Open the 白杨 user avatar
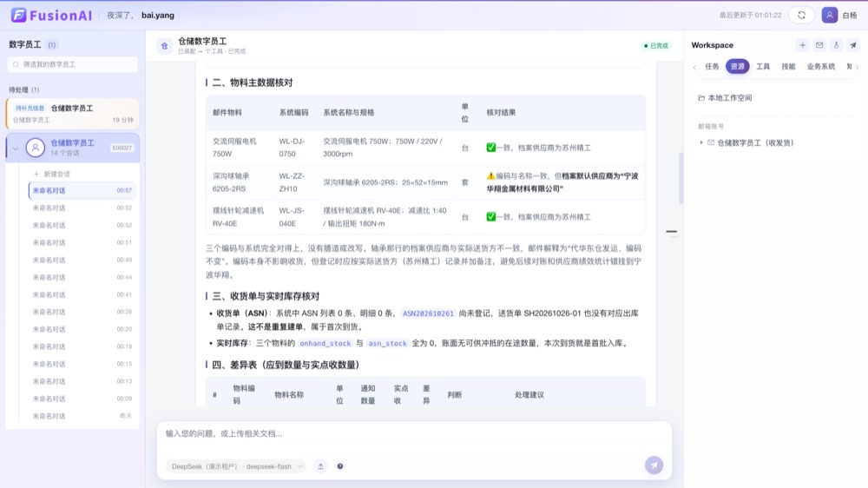 click(829, 15)
